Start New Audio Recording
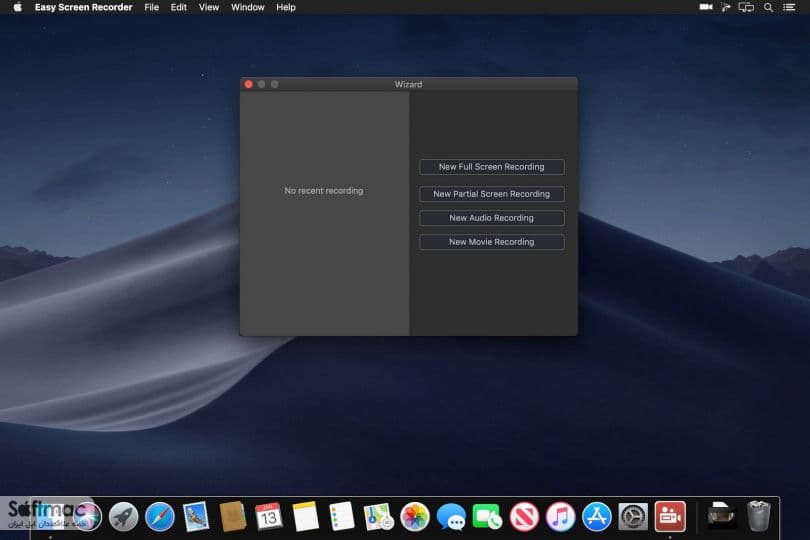Viewport: 810px width, 540px height. [x=491, y=218]
